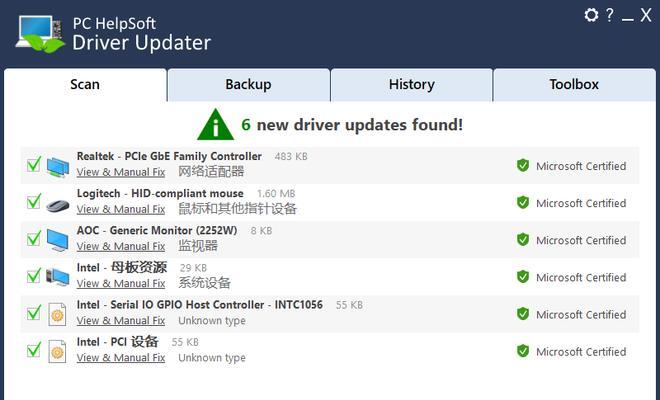The height and width of the screenshot is (400, 660).
Task: Click the Serial IO GPIO driver file icon
Action: [x=57, y=314]
